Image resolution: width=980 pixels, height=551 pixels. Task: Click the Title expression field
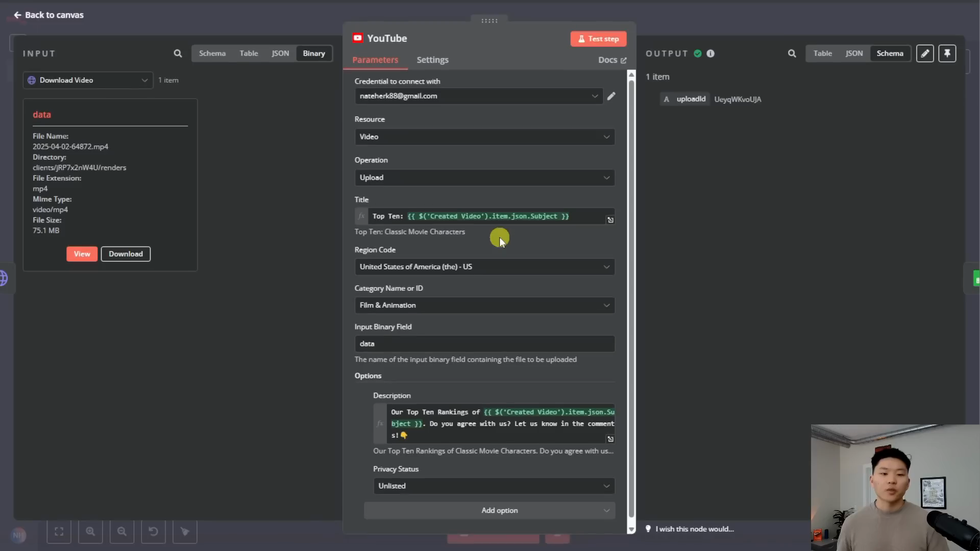click(487, 216)
